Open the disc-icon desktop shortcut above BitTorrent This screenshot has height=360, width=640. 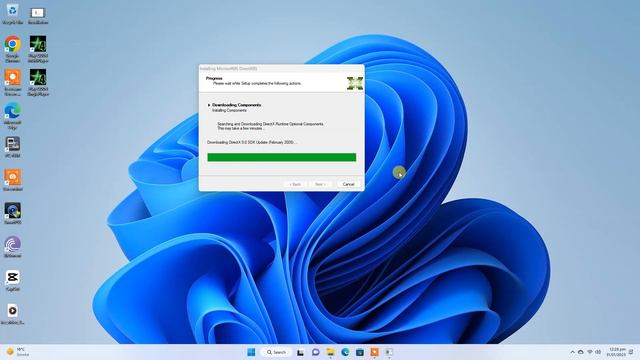coord(13,213)
